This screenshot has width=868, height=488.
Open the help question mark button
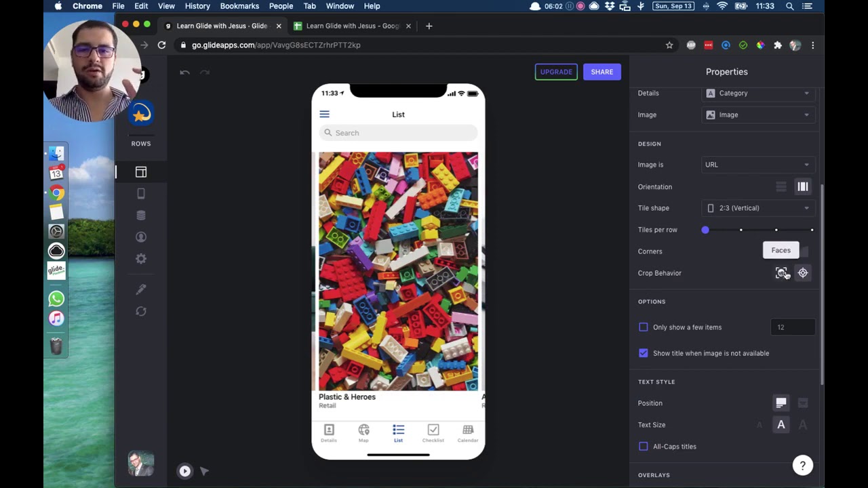coord(803,465)
